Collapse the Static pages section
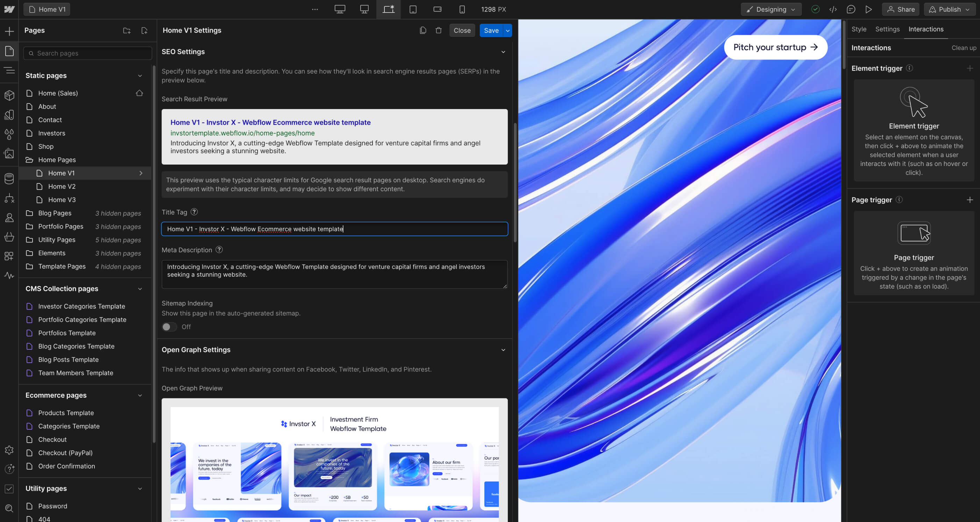Viewport: 980px width, 522px height. point(140,76)
